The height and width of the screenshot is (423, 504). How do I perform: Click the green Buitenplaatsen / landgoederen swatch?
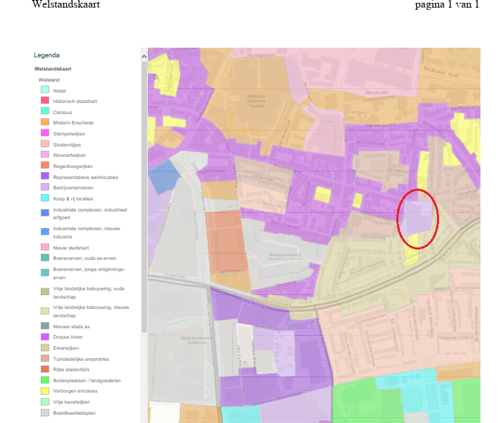pos(44,379)
